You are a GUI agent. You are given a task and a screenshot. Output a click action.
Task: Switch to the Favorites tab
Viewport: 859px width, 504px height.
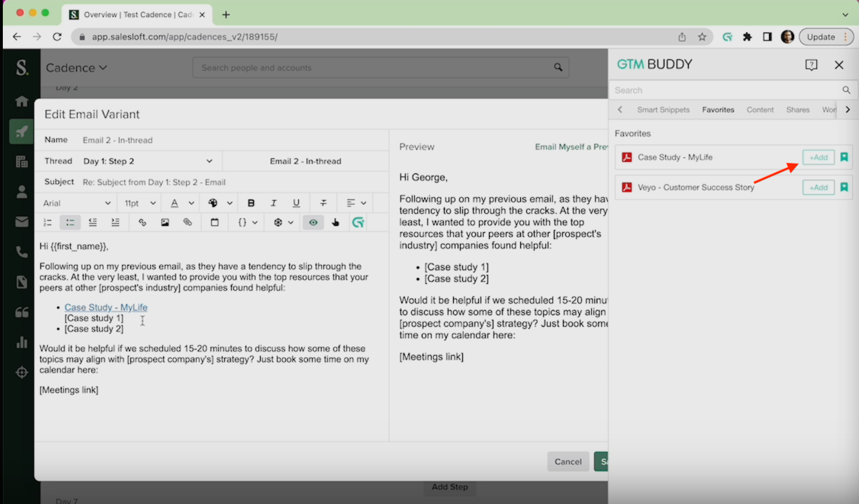click(x=718, y=110)
